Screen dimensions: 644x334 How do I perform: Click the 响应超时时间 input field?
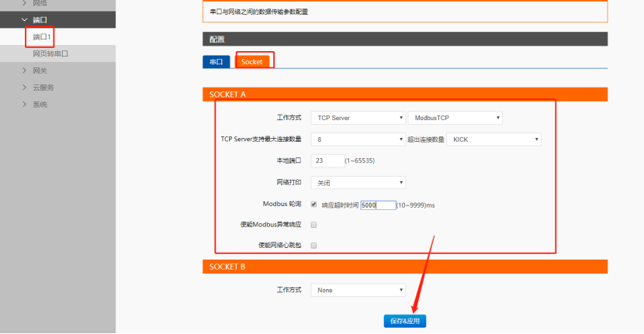tap(378, 205)
